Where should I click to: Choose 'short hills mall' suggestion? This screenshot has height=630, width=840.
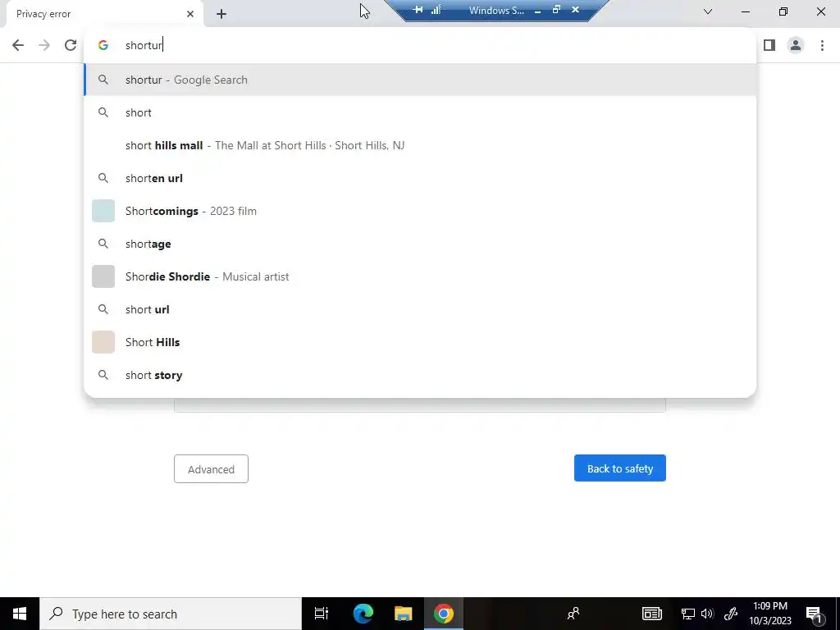click(x=420, y=145)
